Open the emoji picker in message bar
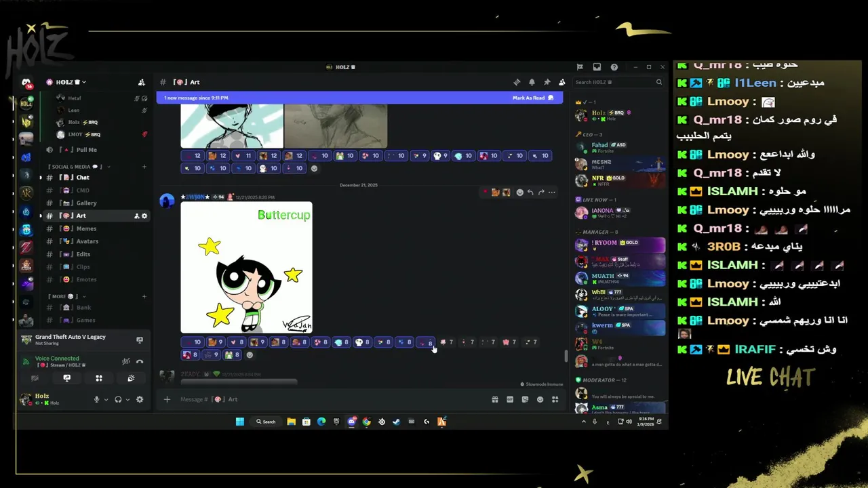 (x=540, y=399)
